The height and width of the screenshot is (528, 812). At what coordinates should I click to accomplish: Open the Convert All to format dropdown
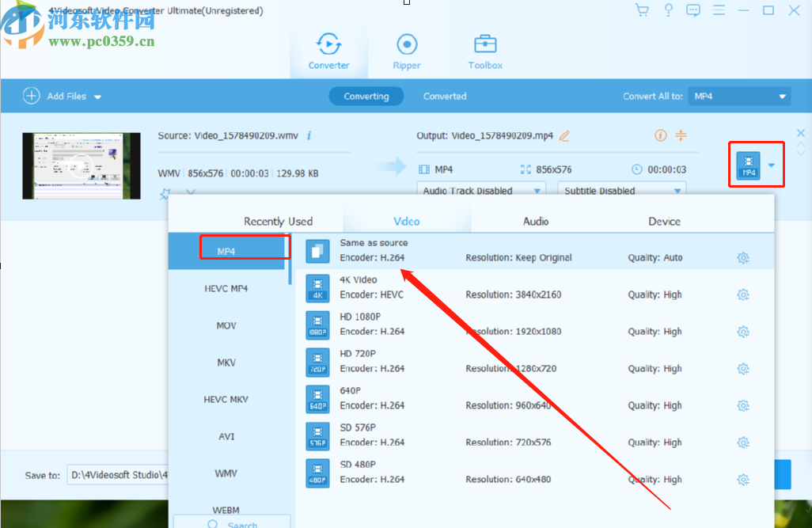(739, 96)
